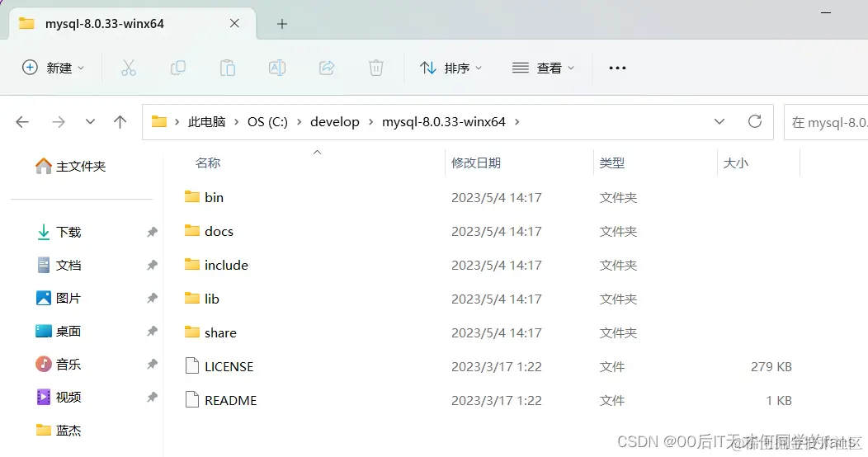The width and height of the screenshot is (868, 457).
Task: Go back with the left arrow
Action: tap(22, 122)
